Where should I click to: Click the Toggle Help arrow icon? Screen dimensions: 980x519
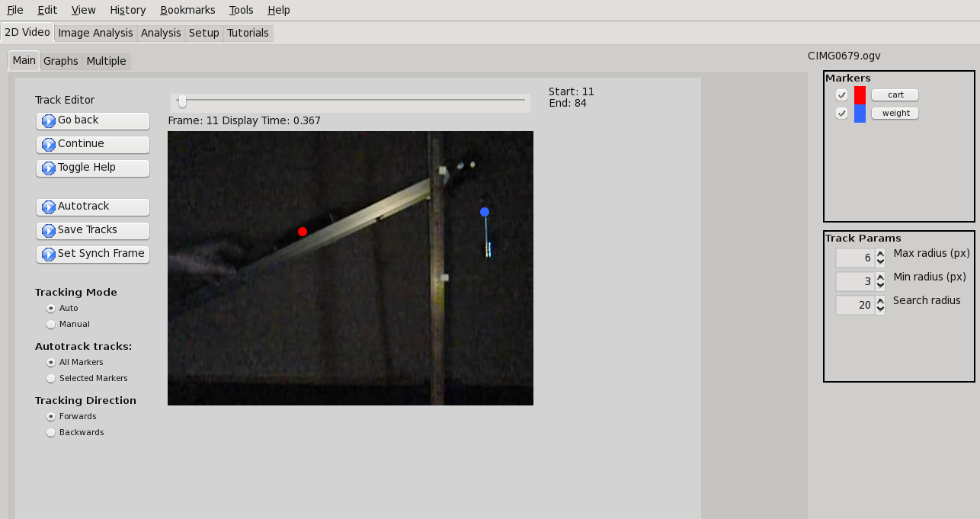pos(49,168)
